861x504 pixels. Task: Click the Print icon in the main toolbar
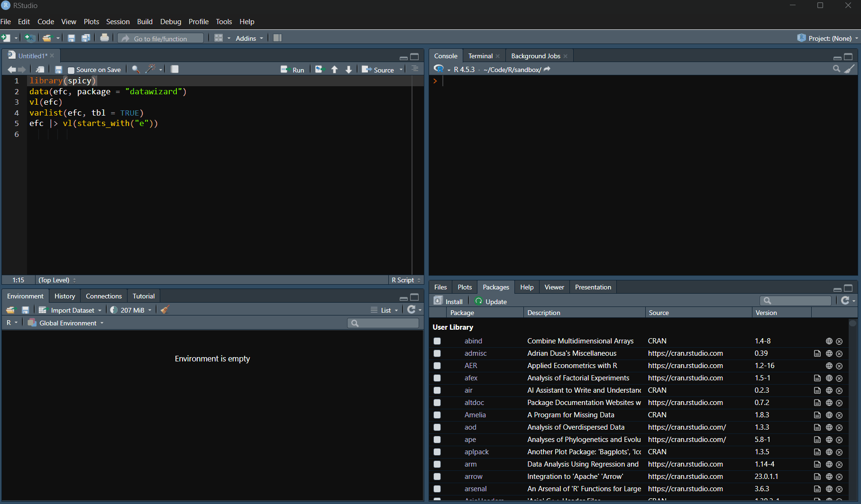tap(105, 38)
